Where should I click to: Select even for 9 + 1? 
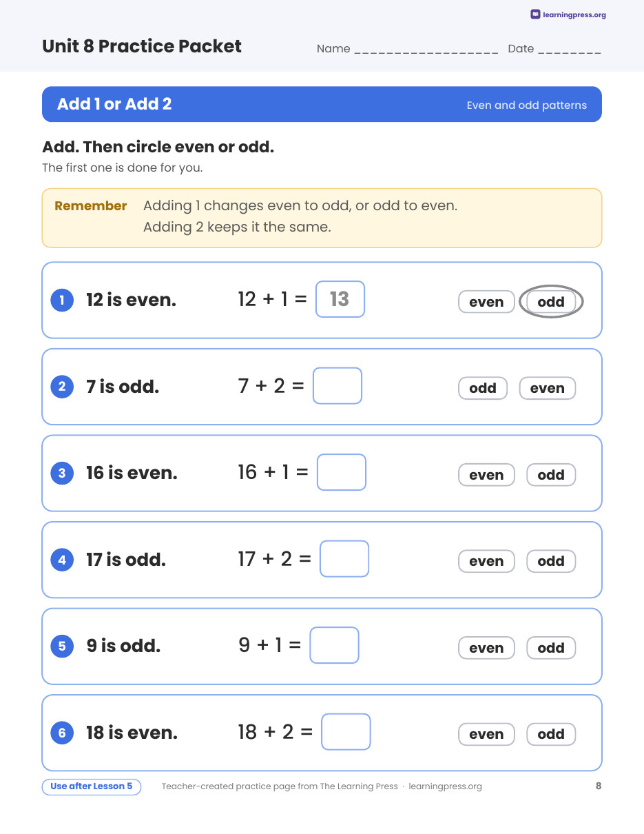pyautogui.click(x=486, y=648)
